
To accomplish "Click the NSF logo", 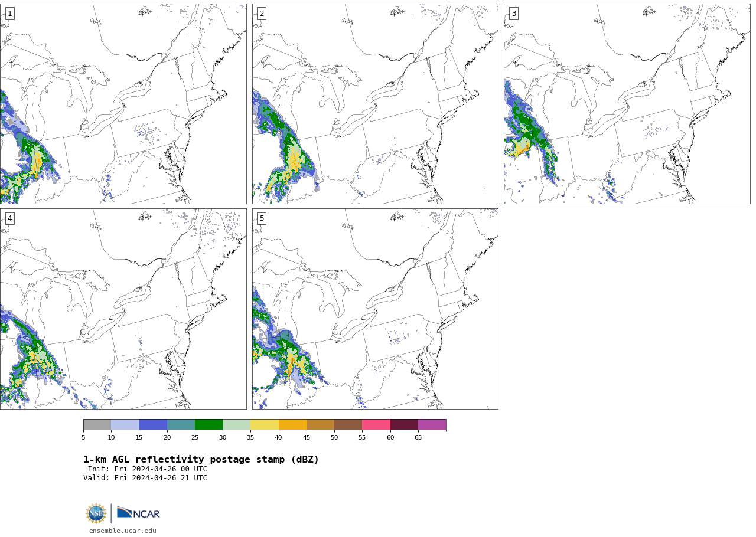I will click(96, 513).
